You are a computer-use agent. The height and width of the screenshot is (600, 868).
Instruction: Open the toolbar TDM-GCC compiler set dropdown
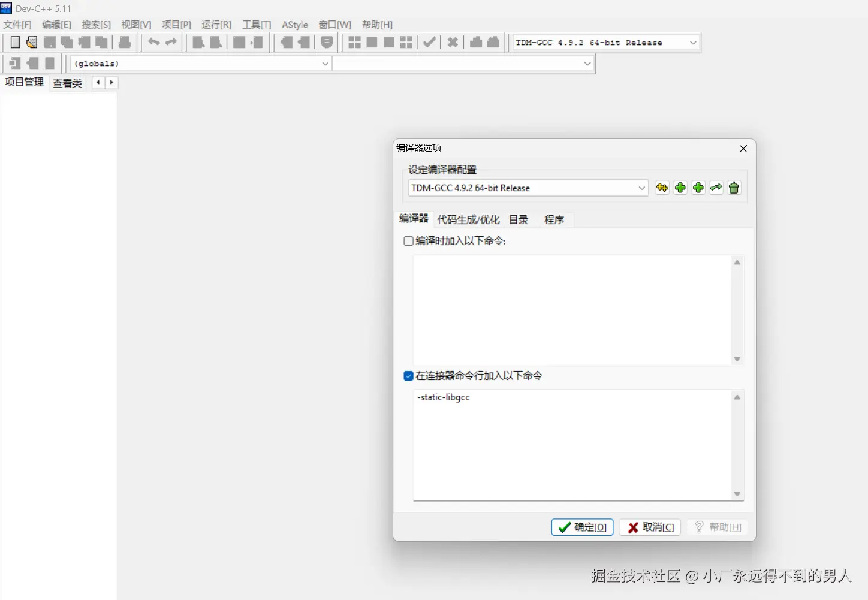tap(606, 43)
